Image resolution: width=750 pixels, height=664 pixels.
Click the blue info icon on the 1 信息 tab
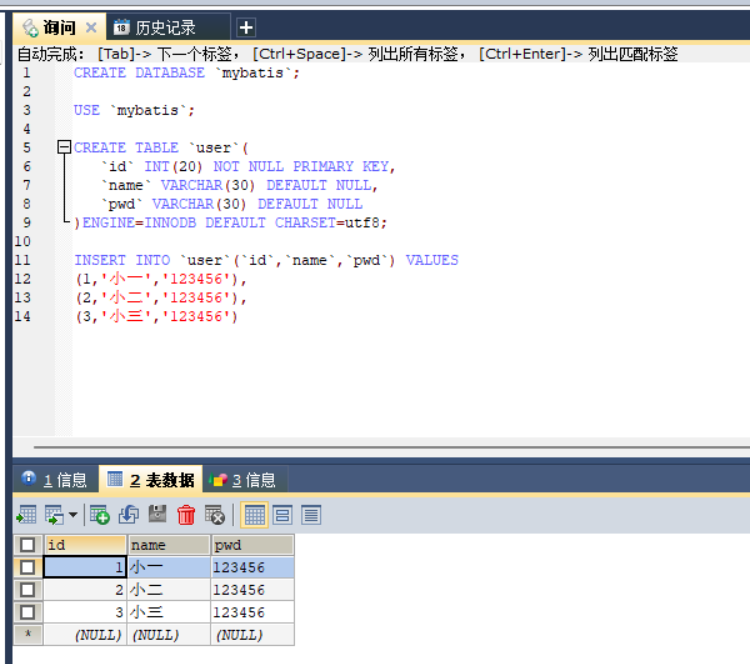[x=29, y=478]
